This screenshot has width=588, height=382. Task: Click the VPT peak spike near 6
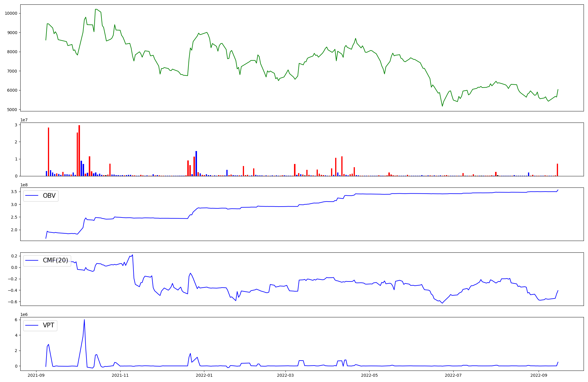point(84,320)
